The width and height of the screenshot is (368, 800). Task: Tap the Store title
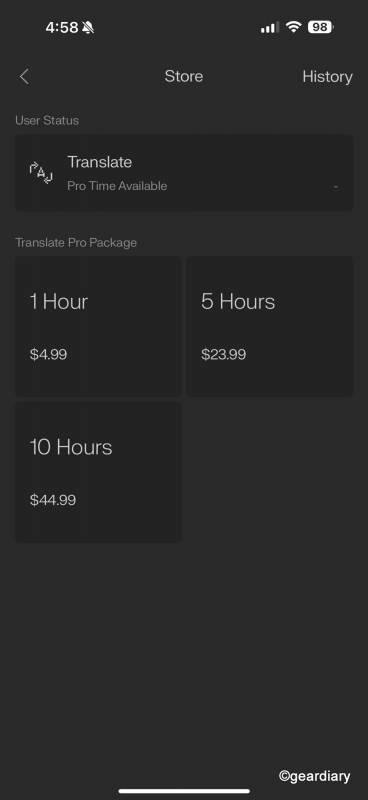coord(184,77)
